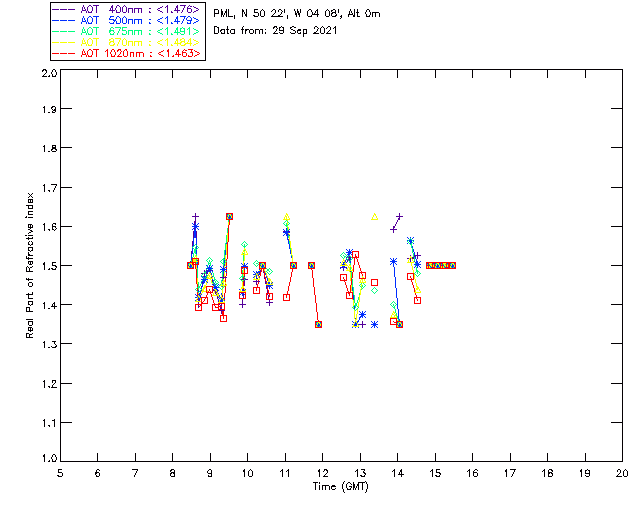640x512 pixels.
Task: Click the 1.6 y-axis label
Action: coord(49,227)
